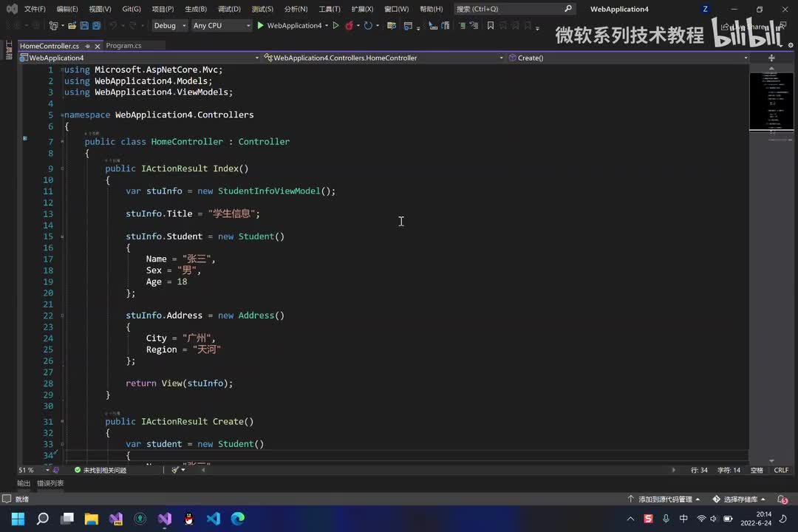Show hidden tray icons chevron

tap(630, 519)
